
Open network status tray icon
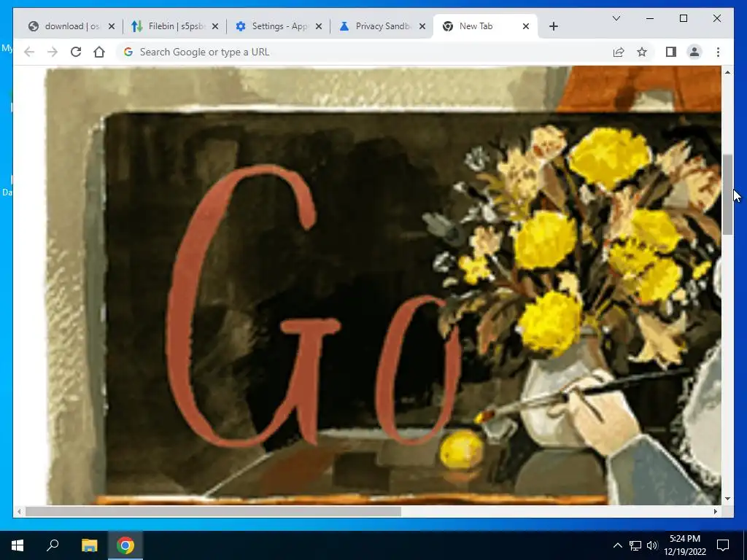point(635,545)
